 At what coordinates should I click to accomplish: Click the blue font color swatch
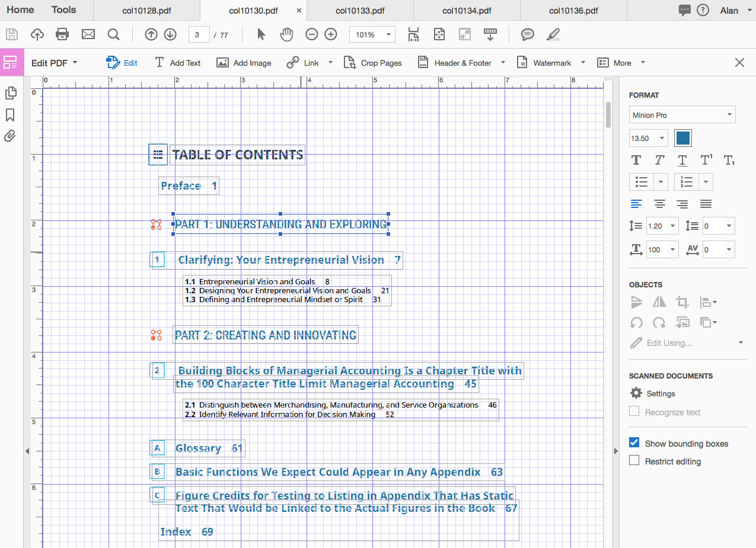tap(683, 138)
